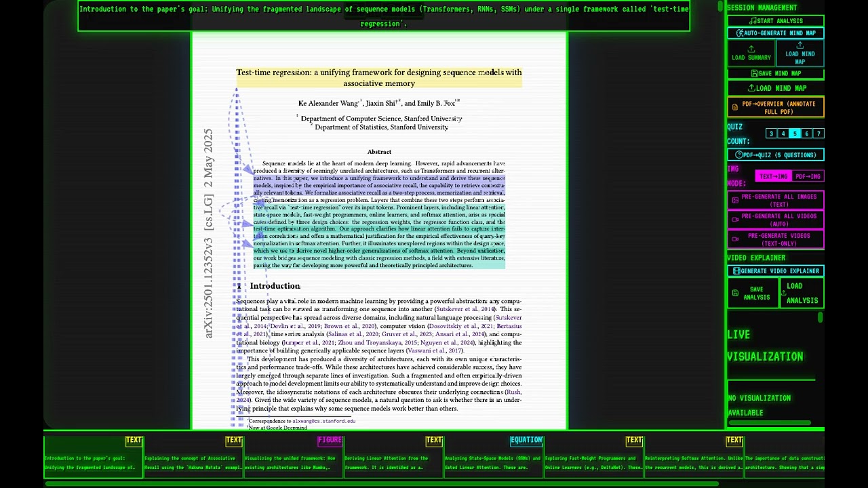
Task: Click the alxwang@cs.stanford.edu email link
Action: pyautogui.click(x=323, y=421)
